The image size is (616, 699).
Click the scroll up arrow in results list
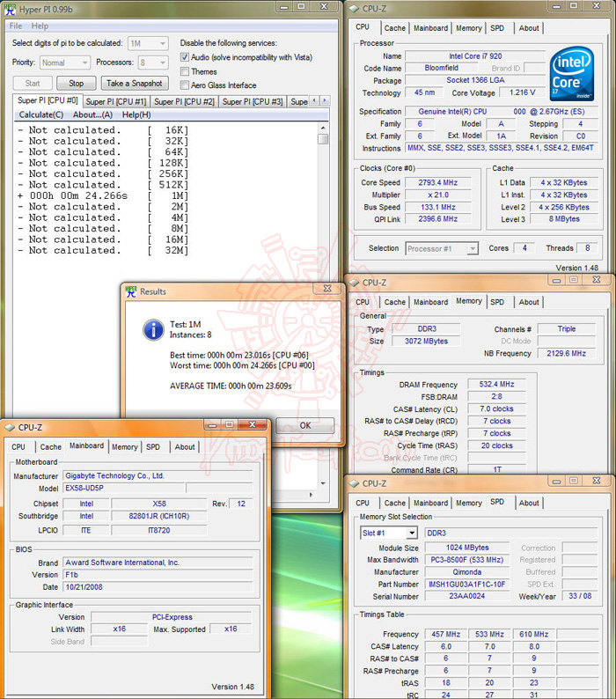click(323, 128)
